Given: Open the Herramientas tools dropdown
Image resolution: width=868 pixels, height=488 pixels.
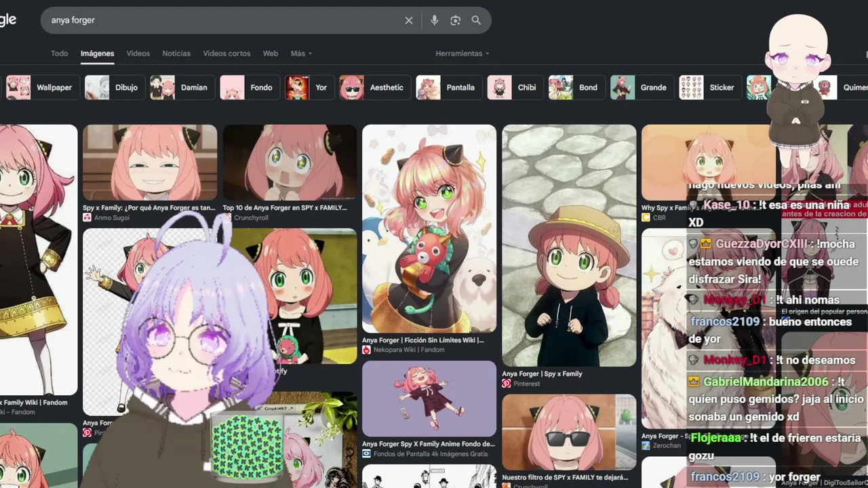Looking at the screenshot, I should click(462, 54).
